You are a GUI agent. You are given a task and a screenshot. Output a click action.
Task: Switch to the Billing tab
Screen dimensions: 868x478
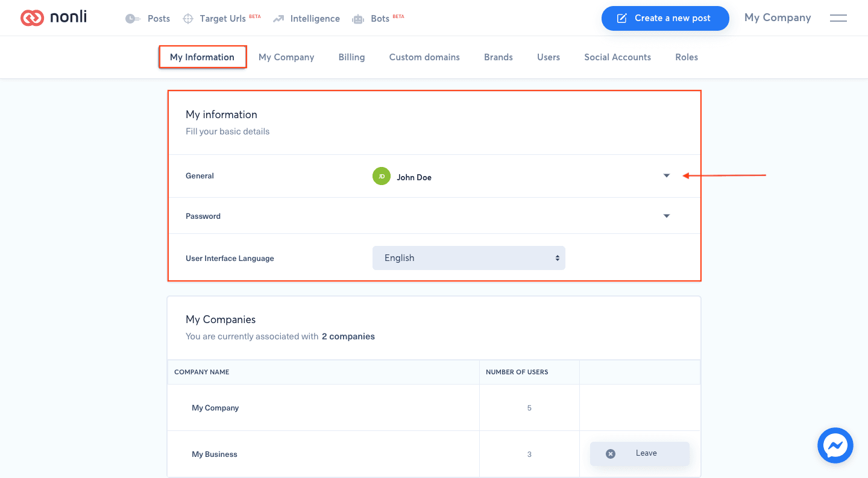351,57
